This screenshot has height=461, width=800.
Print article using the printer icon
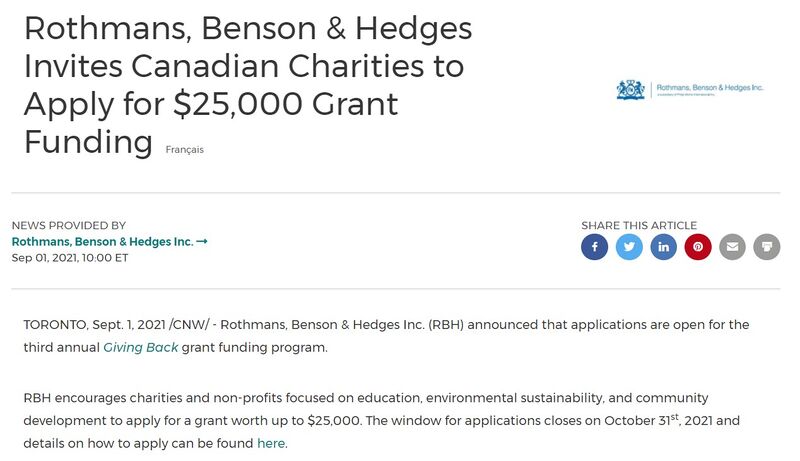point(767,247)
